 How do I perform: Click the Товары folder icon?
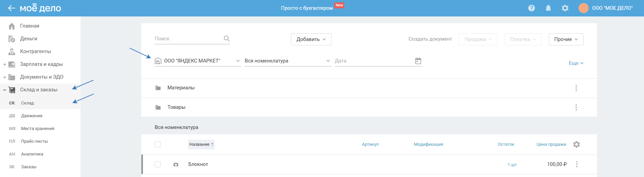158,107
